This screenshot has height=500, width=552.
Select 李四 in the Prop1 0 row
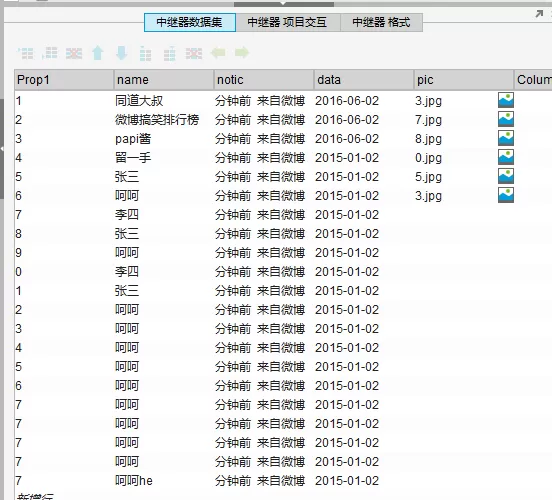coord(164,272)
